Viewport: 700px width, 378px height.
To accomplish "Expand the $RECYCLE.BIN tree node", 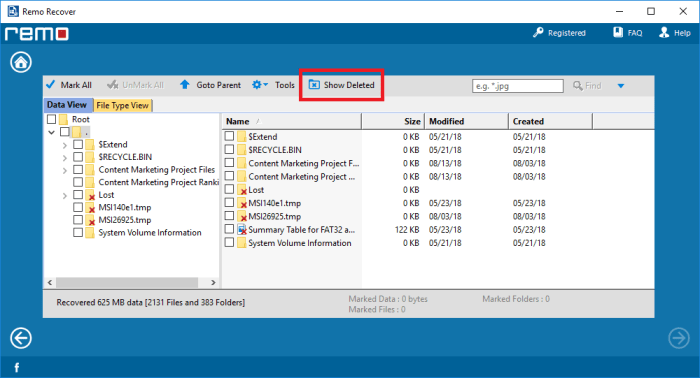I will point(65,158).
